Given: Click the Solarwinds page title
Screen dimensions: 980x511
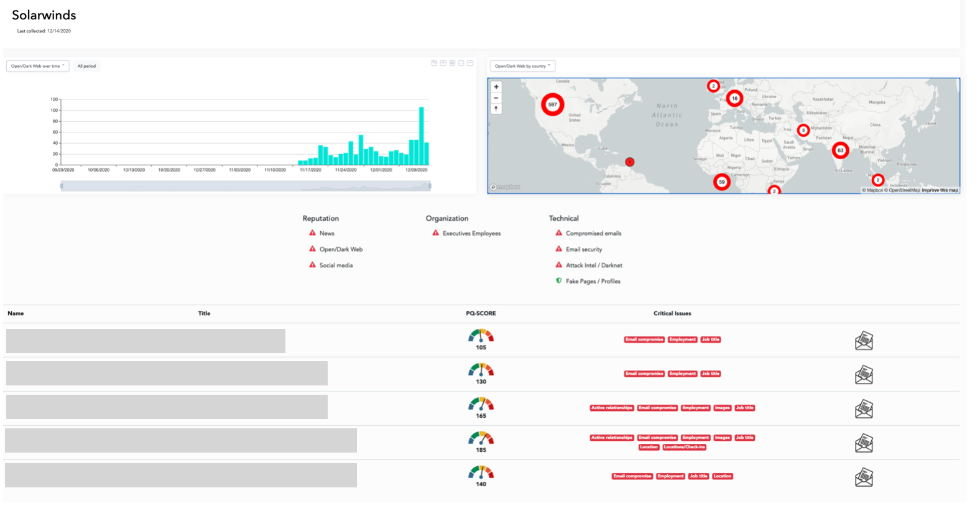Looking at the screenshot, I should [x=44, y=15].
